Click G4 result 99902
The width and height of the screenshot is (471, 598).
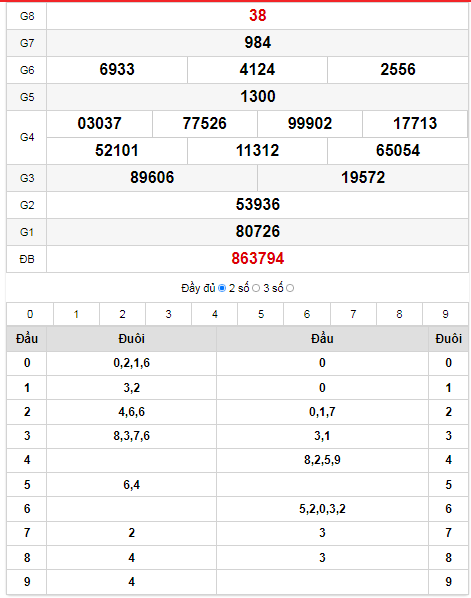[310, 124]
